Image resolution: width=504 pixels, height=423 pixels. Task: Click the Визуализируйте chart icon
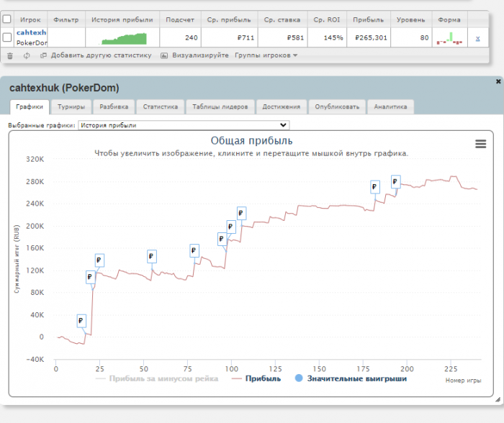pos(164,55)
